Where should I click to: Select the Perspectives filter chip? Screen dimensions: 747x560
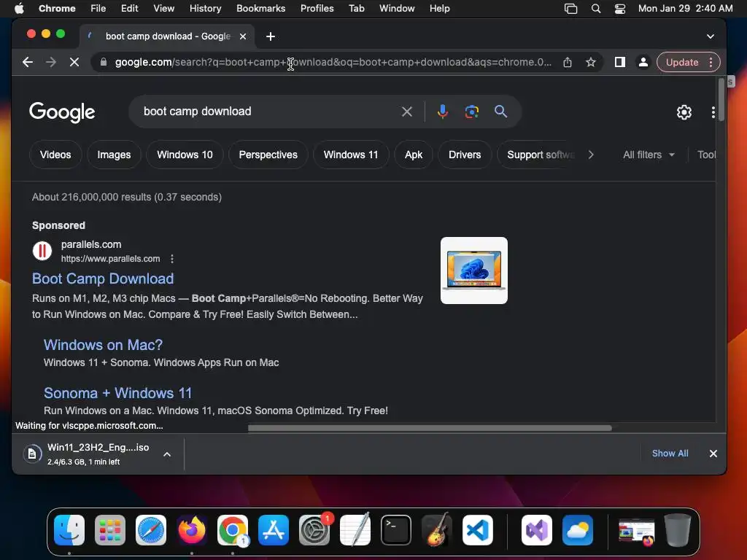[x=268, y=155]
